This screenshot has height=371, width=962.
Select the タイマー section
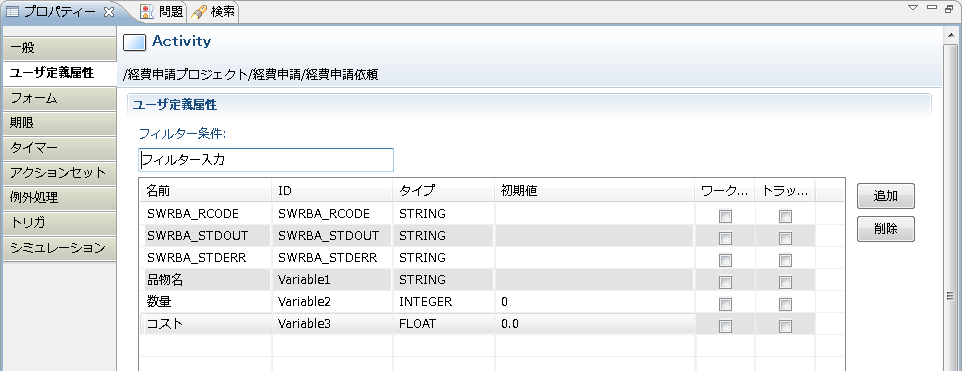pyautogui.click(x=59, y=148)
